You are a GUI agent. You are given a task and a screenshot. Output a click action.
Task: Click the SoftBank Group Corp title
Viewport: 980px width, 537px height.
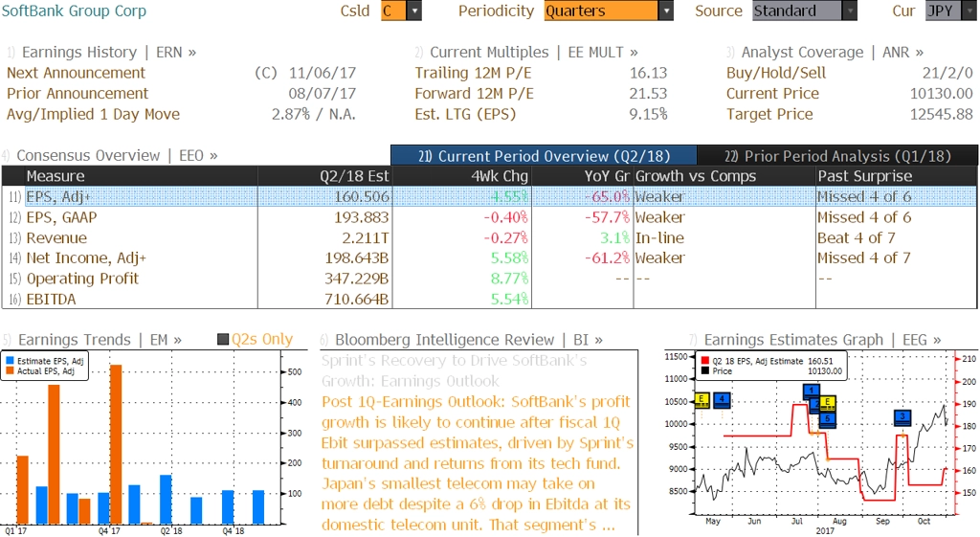coord(74,11)
